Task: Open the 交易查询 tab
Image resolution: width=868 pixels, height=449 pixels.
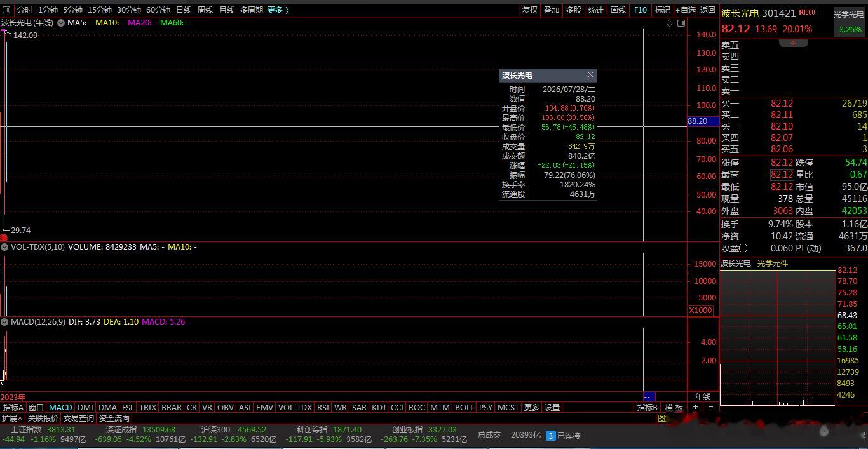Action: pyautogui.click(x=79, y=419)
